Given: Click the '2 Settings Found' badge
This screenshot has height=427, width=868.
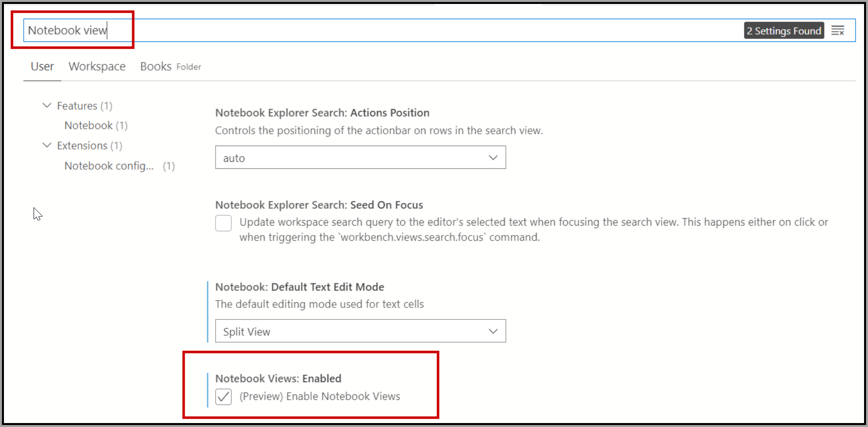Looking at the screenshot, I should (784, 31).
